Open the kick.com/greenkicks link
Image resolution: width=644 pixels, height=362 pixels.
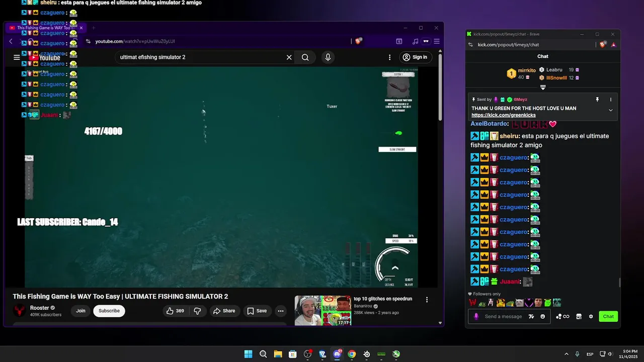pos(504,115)
